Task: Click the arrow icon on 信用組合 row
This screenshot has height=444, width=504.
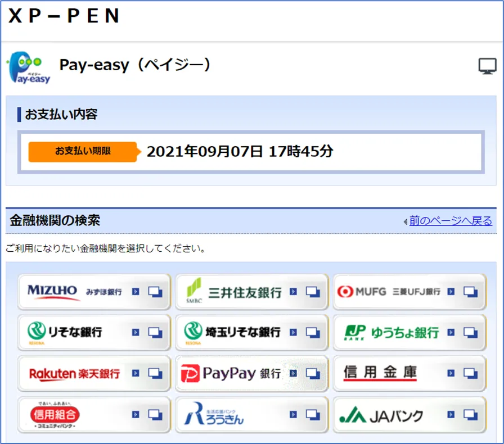Action: point(136,414)
